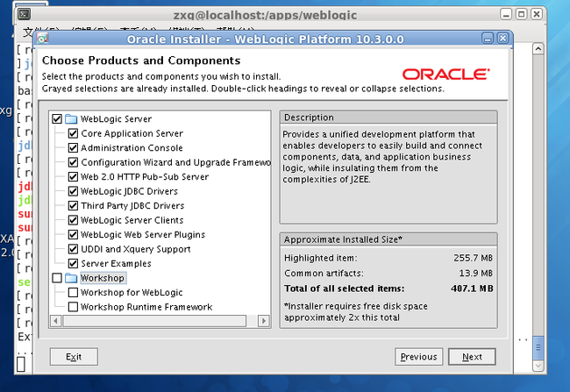The width and height of the screenshot is (570, 392).
Task: Click terminal window scrollbar up arrow
Action: coord(538,49)
